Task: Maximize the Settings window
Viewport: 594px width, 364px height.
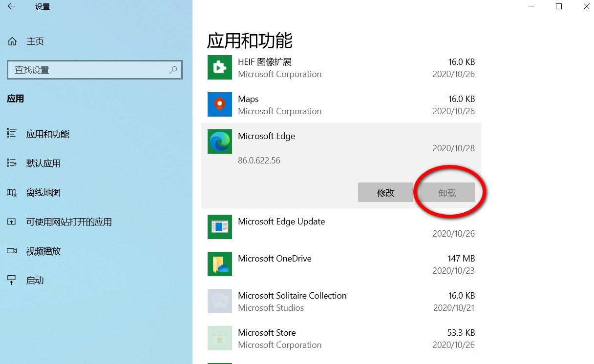Action: 559,6
